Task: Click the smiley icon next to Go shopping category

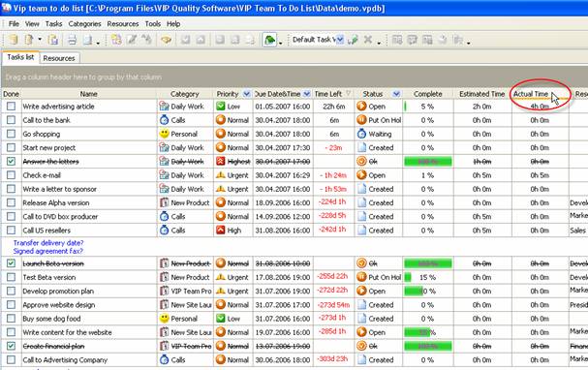Action: [x=164, y=134]
